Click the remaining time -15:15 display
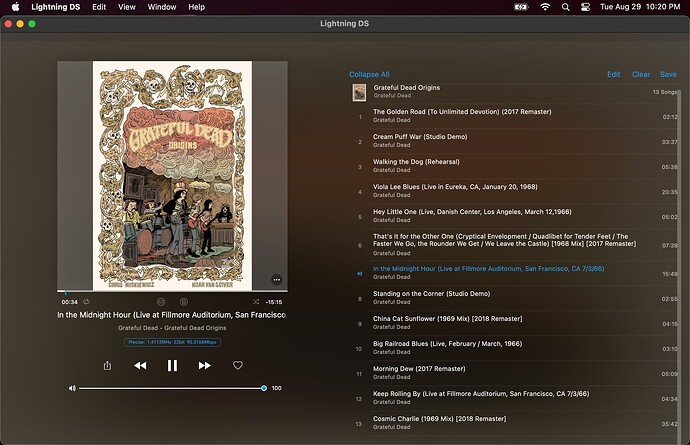The height and width of the screenshot is (445, 690). pos(274,302)
